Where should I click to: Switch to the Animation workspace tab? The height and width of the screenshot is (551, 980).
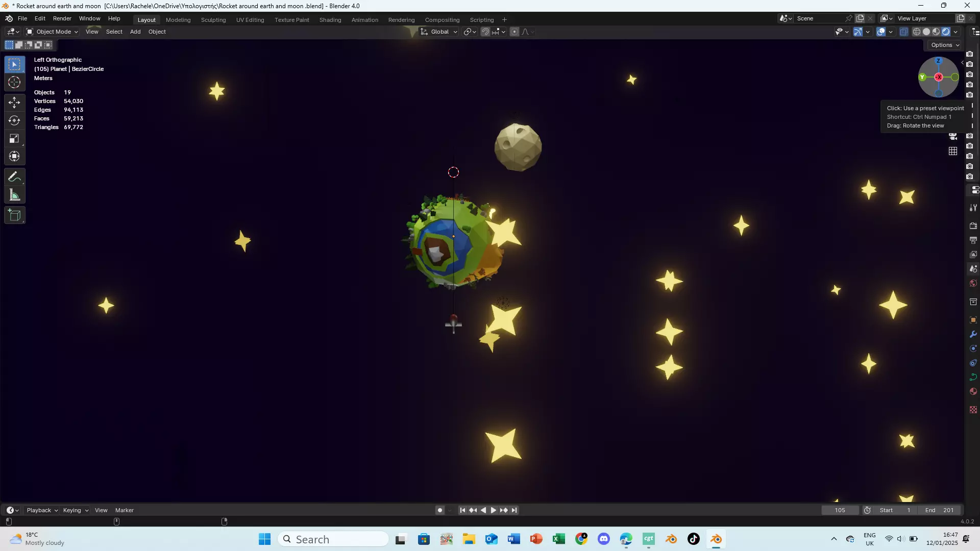(x=365, y=20)
